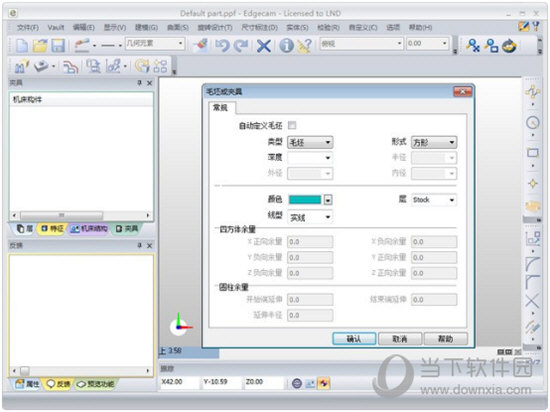Screen dimensions: 550x412
Task: Expand the colour picker arrow beside teal swatch
Action: coord(328,200)
